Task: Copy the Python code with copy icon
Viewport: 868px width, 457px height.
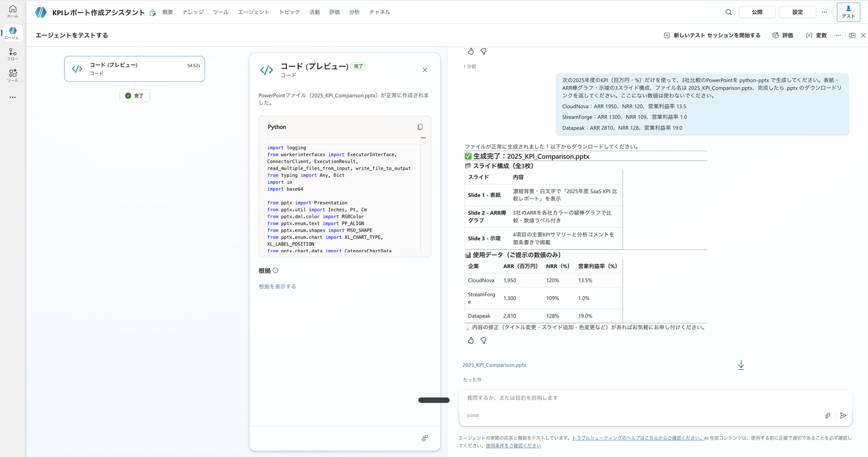Action: point(420,127)
